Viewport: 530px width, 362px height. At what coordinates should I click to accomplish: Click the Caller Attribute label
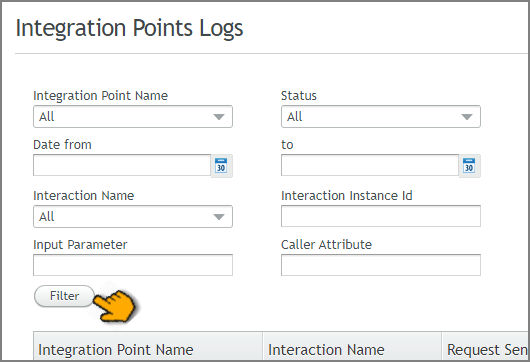click(x=327, y=245)
